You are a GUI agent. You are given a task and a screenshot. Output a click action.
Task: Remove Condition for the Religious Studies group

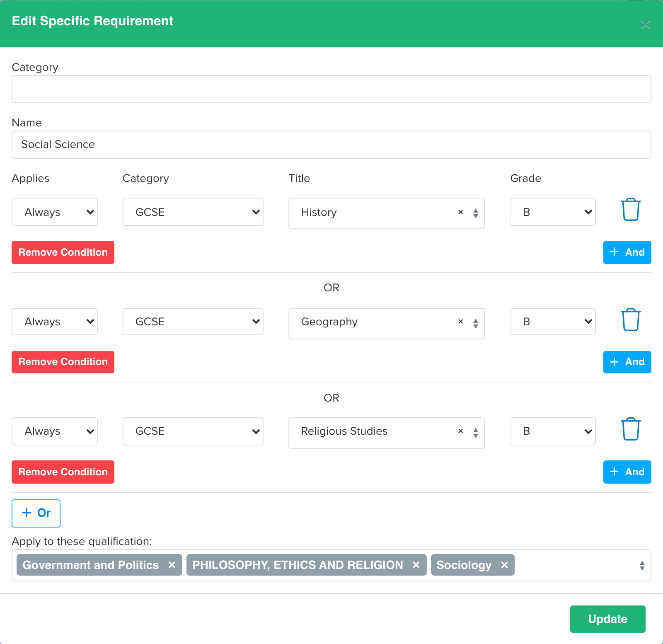coord(63,472)
